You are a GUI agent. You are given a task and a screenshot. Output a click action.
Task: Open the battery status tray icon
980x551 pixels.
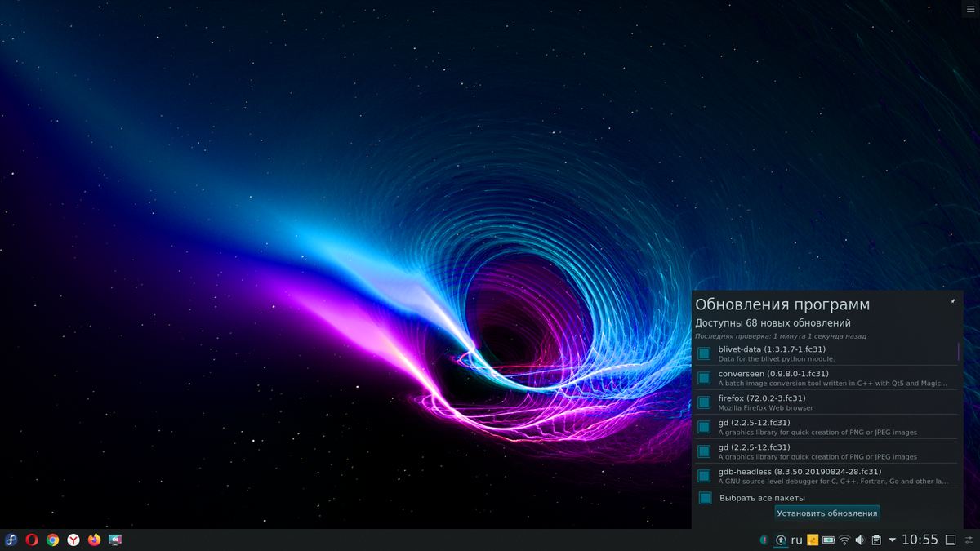point(828,540)
